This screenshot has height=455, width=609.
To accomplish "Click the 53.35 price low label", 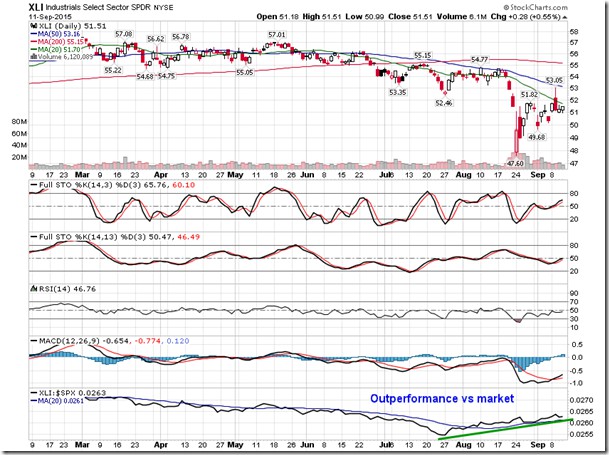I will [398, 92].
